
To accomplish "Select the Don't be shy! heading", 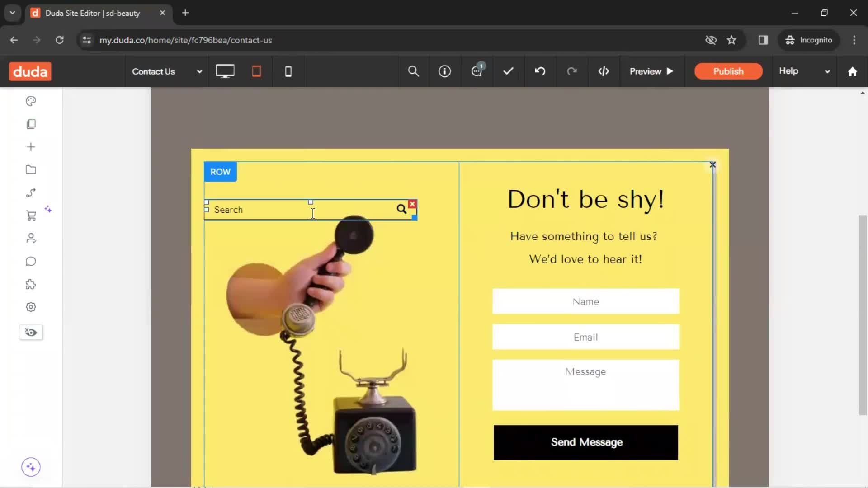I will click(586, 199).
